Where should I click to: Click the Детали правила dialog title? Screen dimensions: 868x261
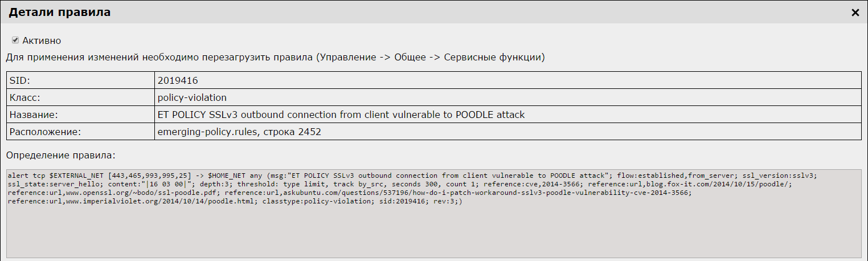coord(60,12)
